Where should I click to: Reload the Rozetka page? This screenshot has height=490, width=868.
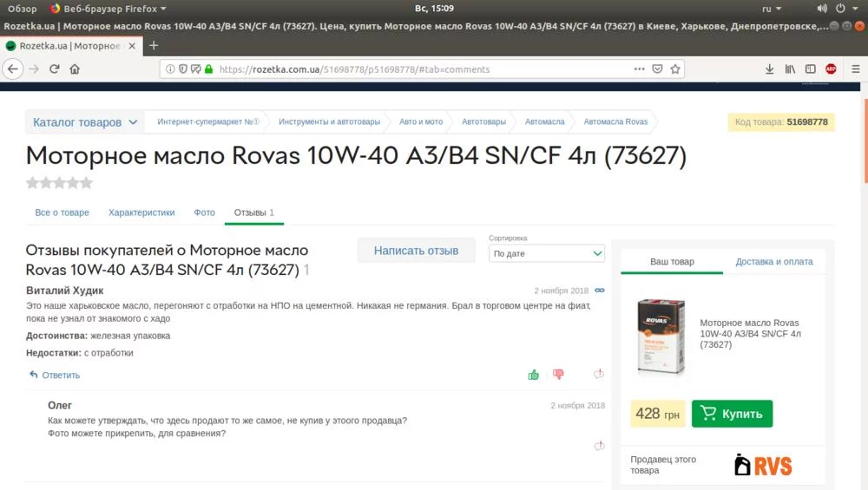click(54, 69)
